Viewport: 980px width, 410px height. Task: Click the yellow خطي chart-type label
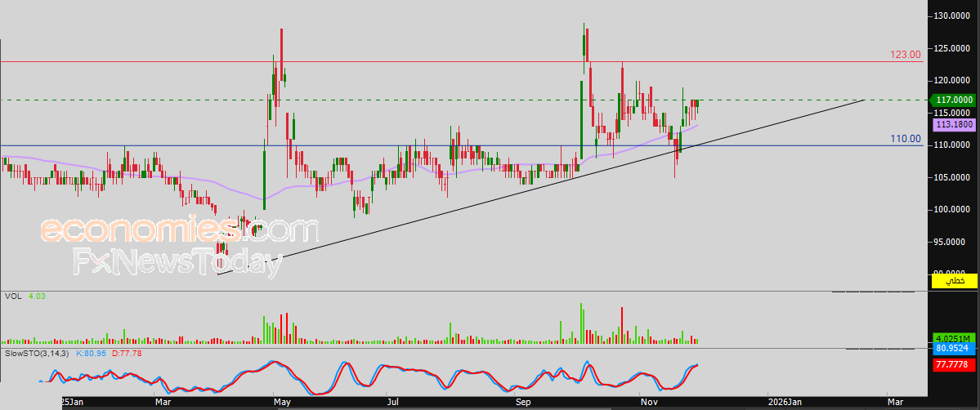(x=955, y=281)
